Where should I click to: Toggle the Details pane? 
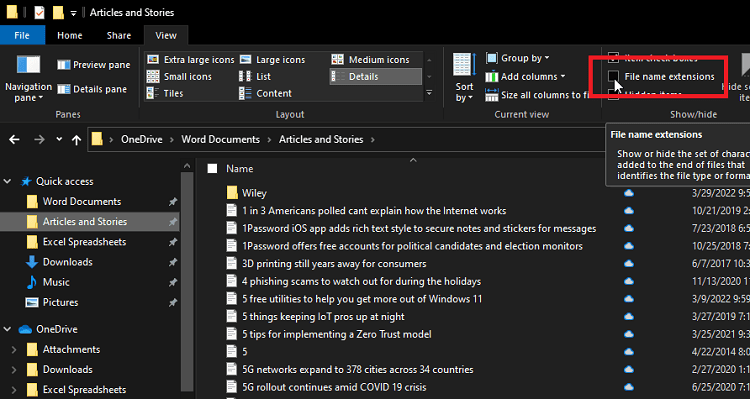92,89
